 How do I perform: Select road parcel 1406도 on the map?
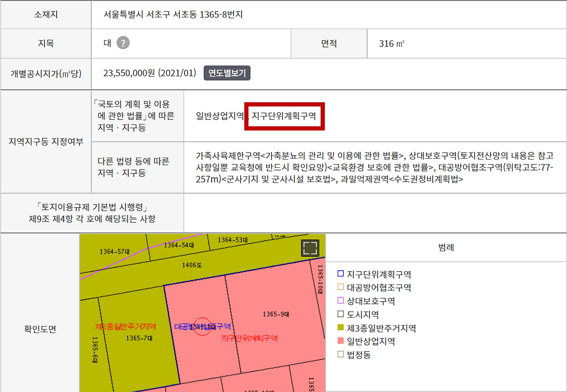pyautogui.click(x=192, y=265)
